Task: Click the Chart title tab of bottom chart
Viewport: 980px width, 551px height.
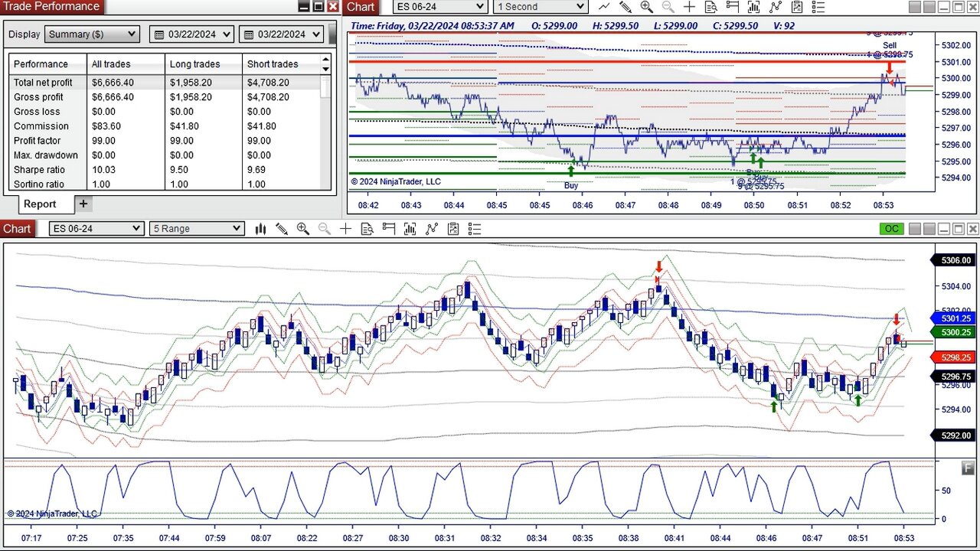Action: 17,229
